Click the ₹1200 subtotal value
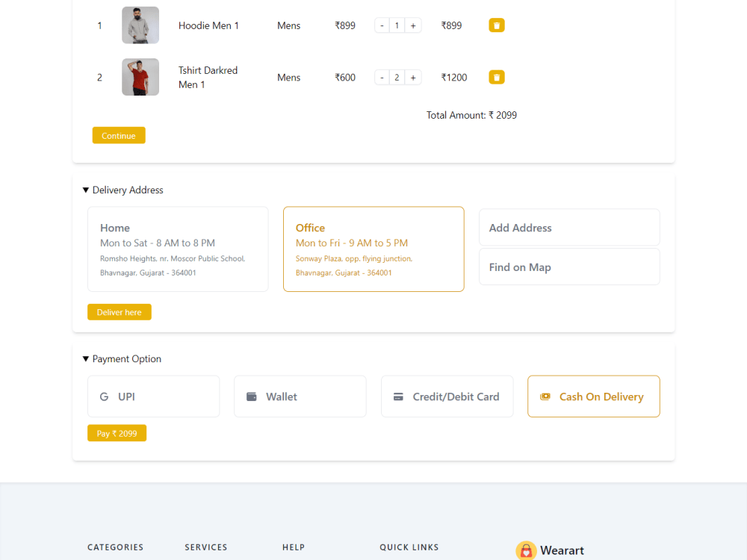The width and height of the screenshot is (747, 560). point(454,78)
